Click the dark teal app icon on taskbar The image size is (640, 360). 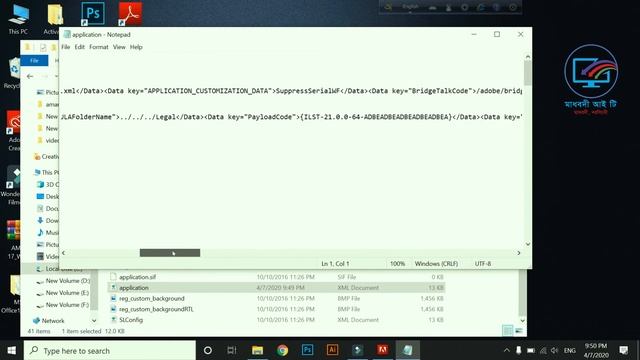[357, 350]
